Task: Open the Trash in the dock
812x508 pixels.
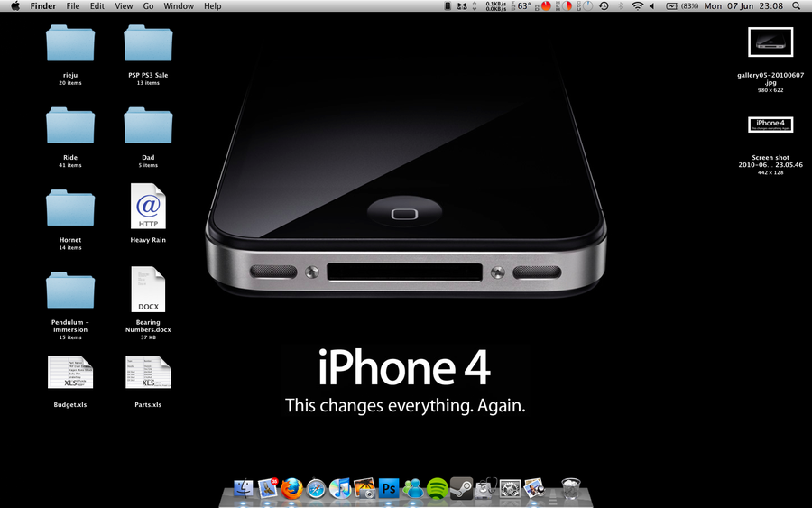Action: click(x=571, y=488)
